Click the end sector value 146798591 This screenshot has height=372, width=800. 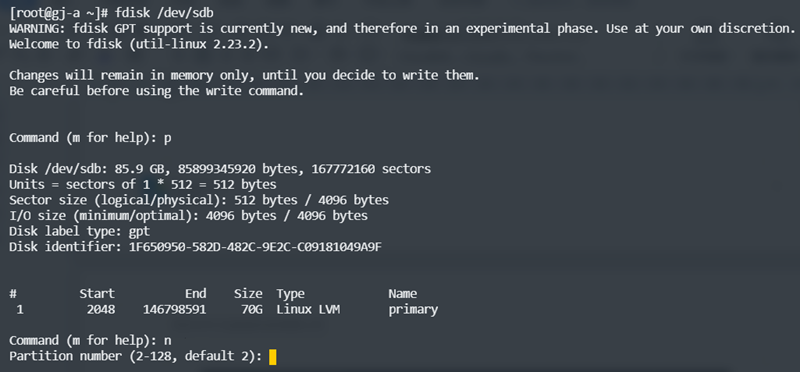[x=175, y=309]
